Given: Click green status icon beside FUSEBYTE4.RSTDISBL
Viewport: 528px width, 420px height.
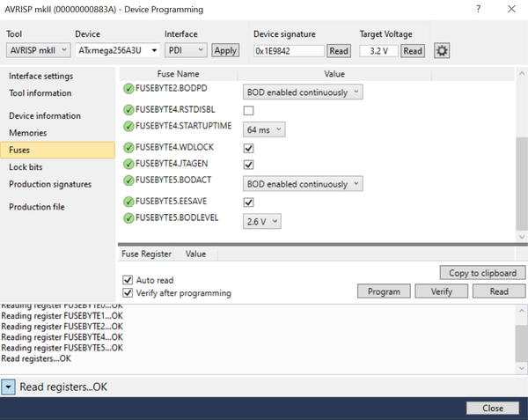Looking at the screenshot, I should coord(128,110).
